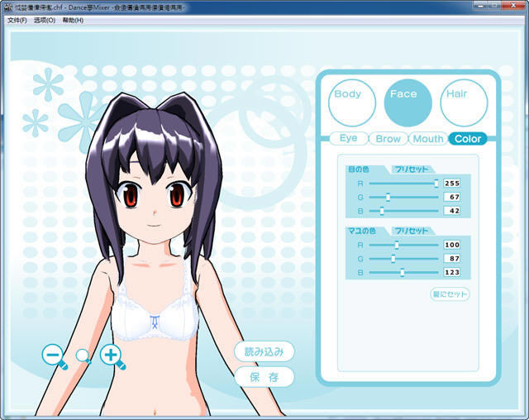Open the 选项(O) menu

click(x=45, y=20)
